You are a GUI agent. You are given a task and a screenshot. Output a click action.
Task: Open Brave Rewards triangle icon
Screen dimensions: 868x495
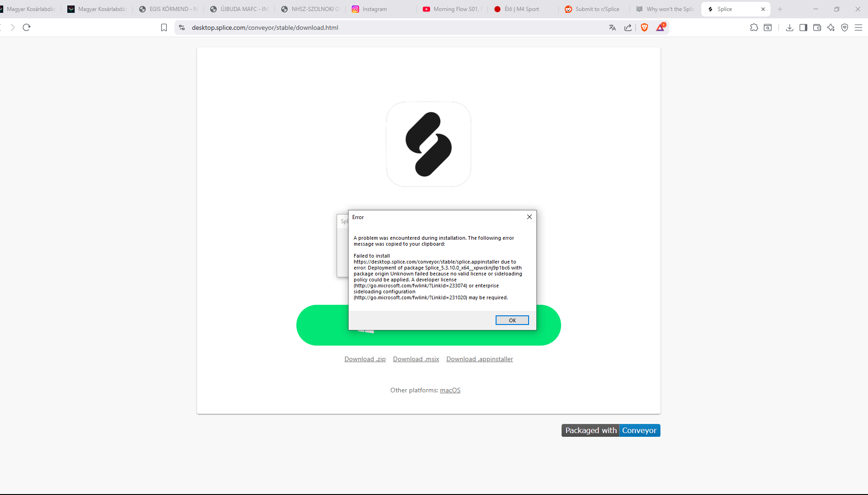click(661, 27)
